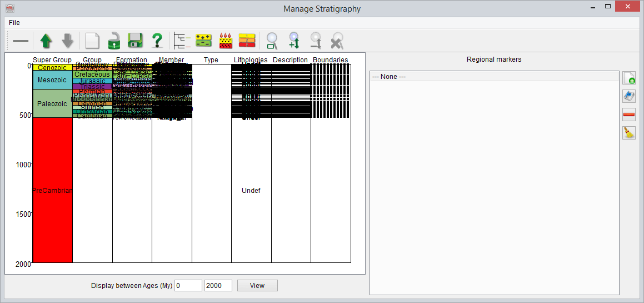The width and height of the screenshot is (644, 303).
Task: Click the green up arrow toolbar icon
Action: click(46, 41)
